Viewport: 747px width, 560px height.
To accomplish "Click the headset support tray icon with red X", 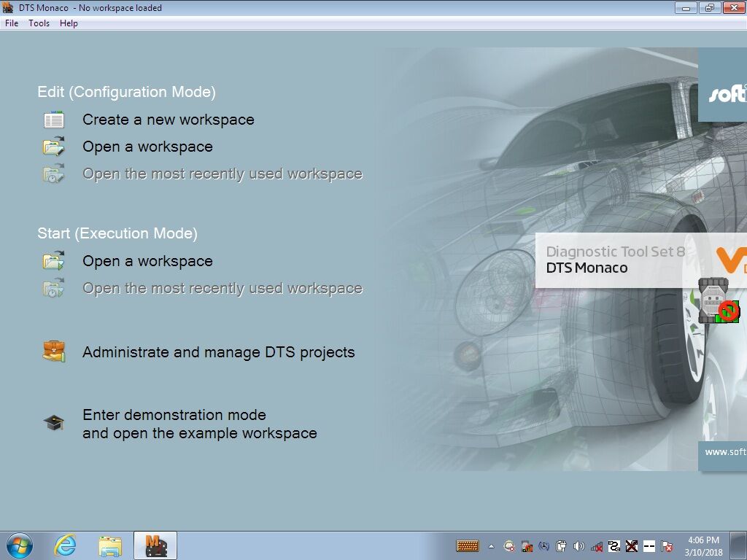I will coord(509,546).
